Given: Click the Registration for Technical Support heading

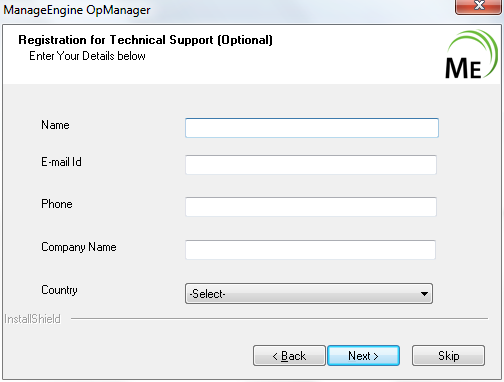Looking at the screenshot, I should 145,40.
